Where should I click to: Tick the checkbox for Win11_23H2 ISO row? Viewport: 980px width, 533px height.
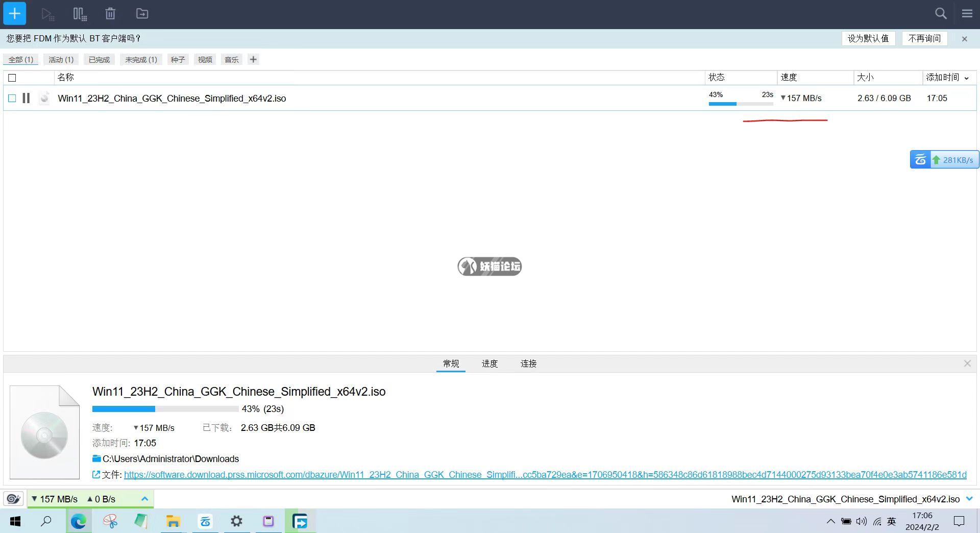coord(12,98)
